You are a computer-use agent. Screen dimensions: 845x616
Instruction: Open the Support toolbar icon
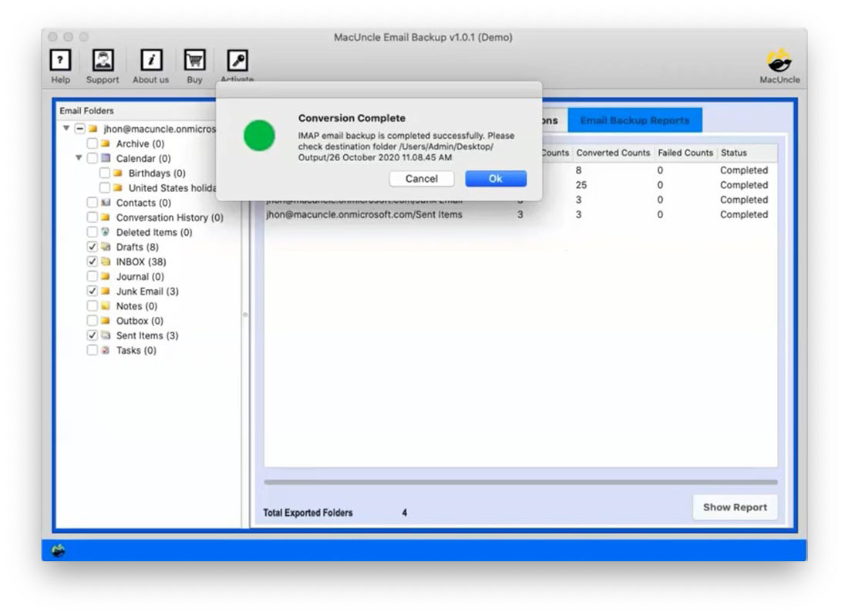[103, 60]
